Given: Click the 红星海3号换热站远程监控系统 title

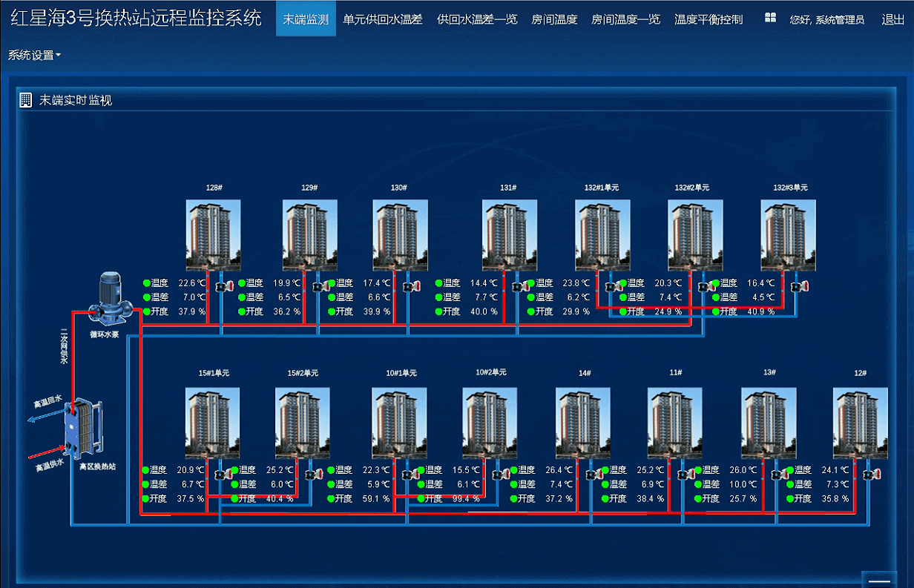Looking at the screenshot, I should point(136,19).
